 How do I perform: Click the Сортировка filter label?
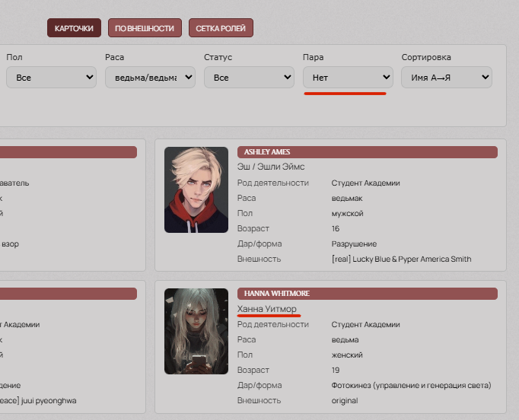pyautogui.click(x=426, y=57)
